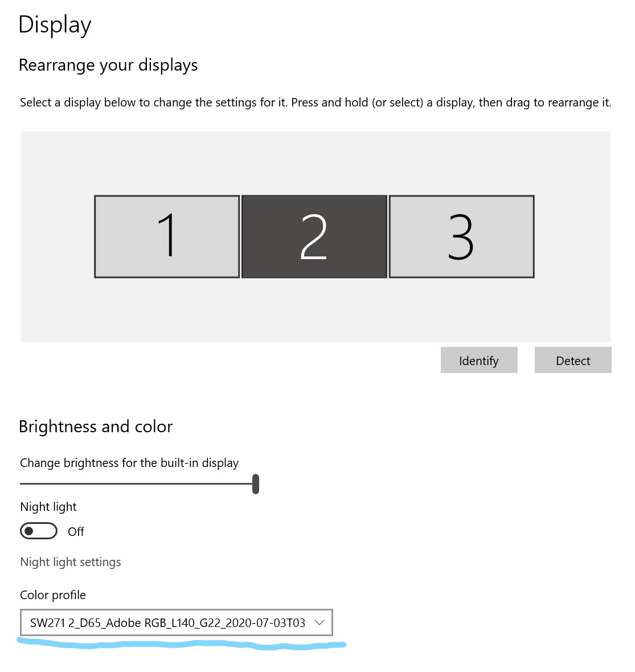Click the Identify button

[479, 360]
